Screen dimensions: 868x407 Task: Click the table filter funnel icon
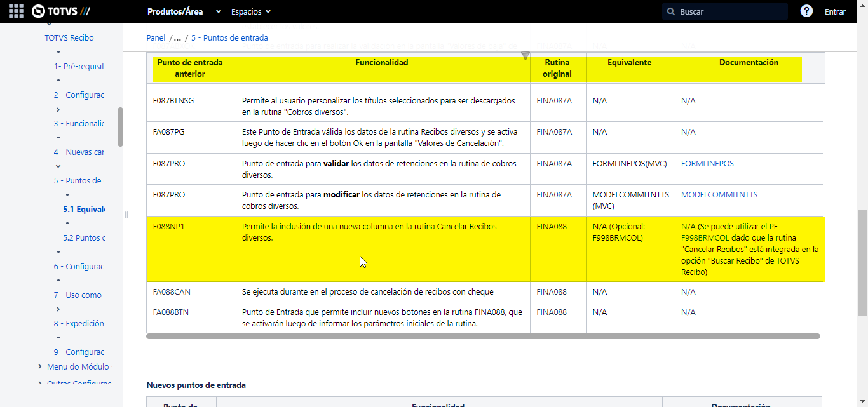pyautogui.click(x=526, y=56)
